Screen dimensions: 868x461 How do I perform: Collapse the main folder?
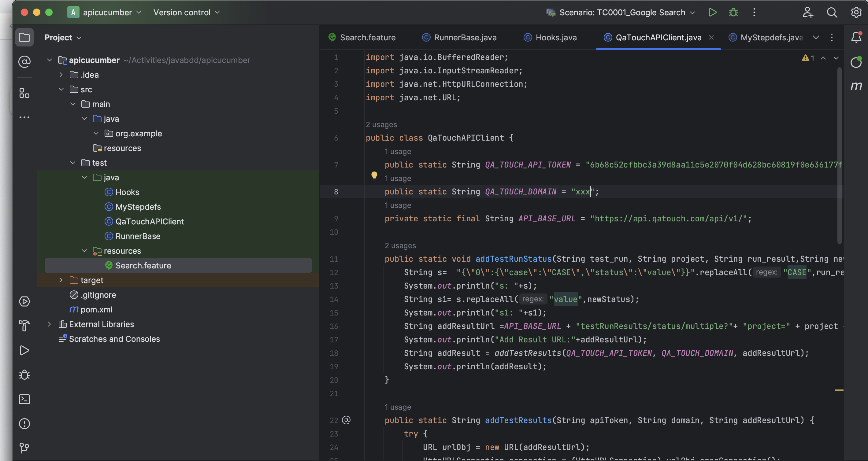coord(73,104)
